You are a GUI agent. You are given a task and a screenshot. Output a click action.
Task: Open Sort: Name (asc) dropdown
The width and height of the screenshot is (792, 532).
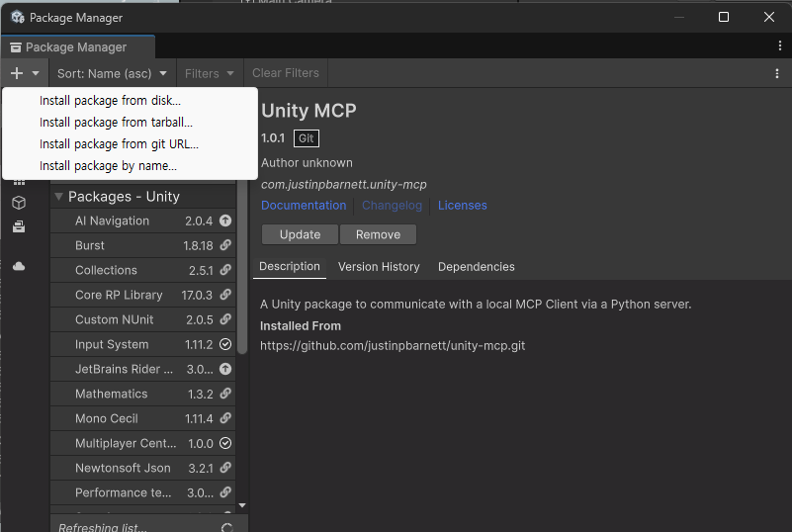coord(112,73)
